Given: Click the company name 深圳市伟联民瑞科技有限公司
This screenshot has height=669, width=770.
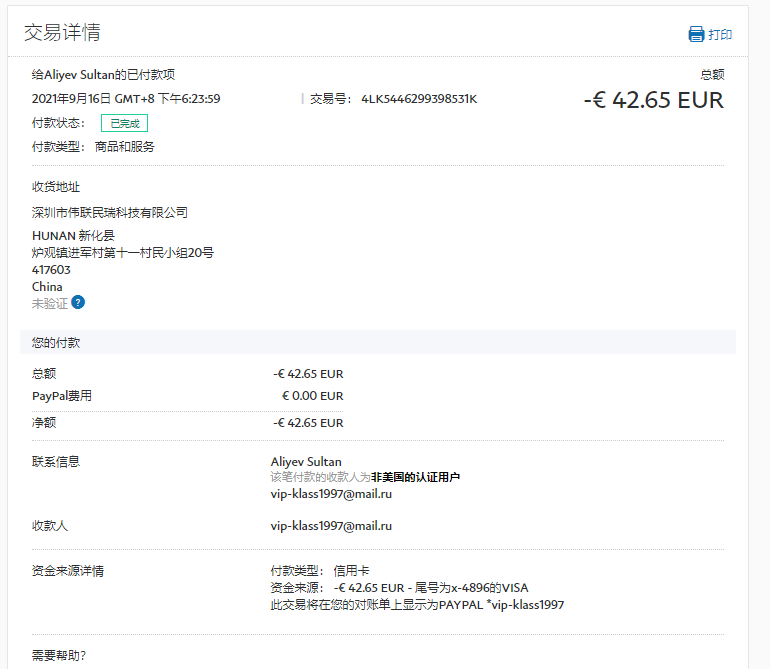Looking at the screenshot, I should (x=110, y=212).
